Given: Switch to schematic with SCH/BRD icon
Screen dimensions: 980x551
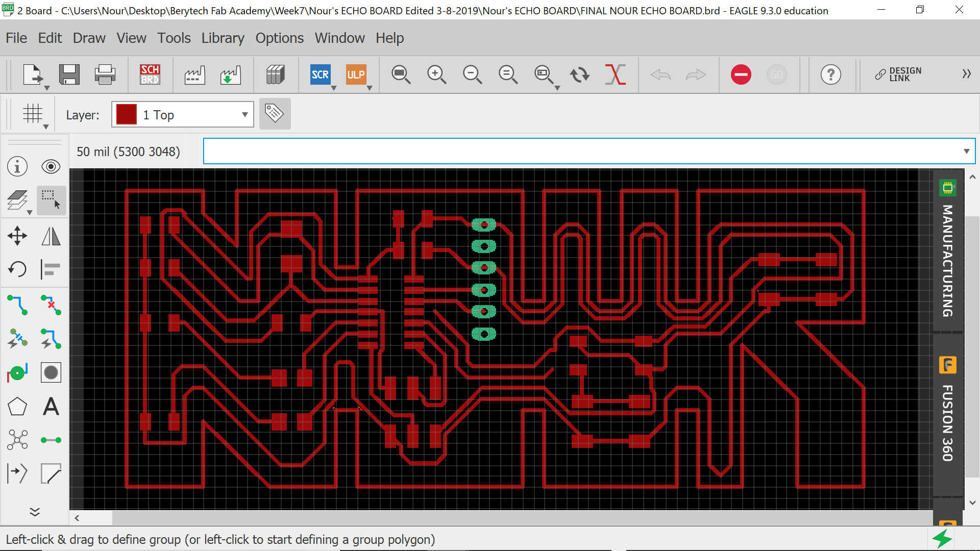Looking at the screenshot, I should (150, 74).
